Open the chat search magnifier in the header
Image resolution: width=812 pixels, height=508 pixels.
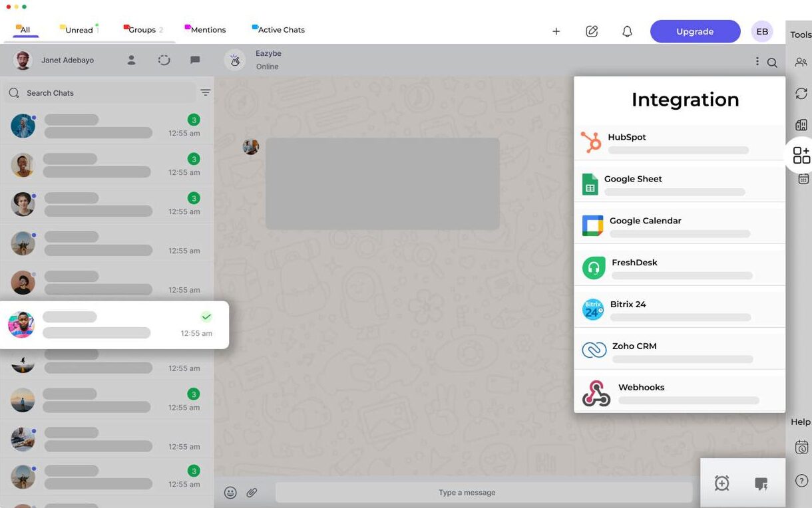pos(772,61)
